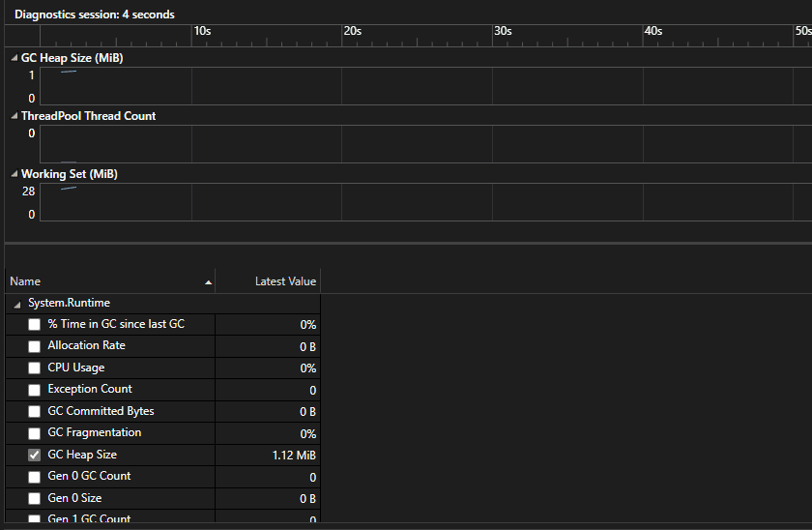Viewport: 812px width, 530px height.
Task: Click the Diagnostics session: 4 seconds text
Action: tap(95, 15)
